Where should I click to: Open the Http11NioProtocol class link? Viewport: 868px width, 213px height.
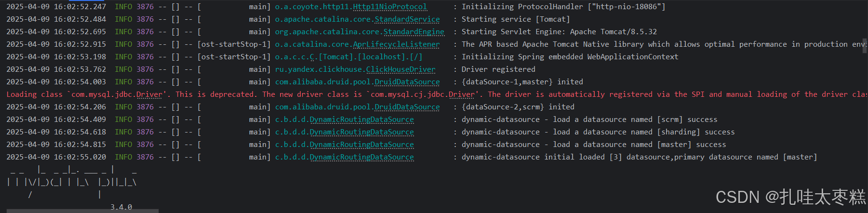(x=390, y=7)
